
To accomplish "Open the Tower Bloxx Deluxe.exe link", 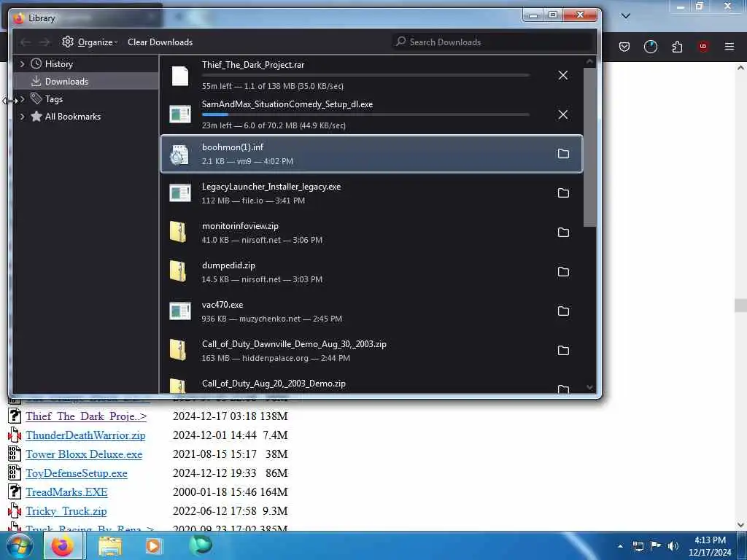I will tap(84, 454).
